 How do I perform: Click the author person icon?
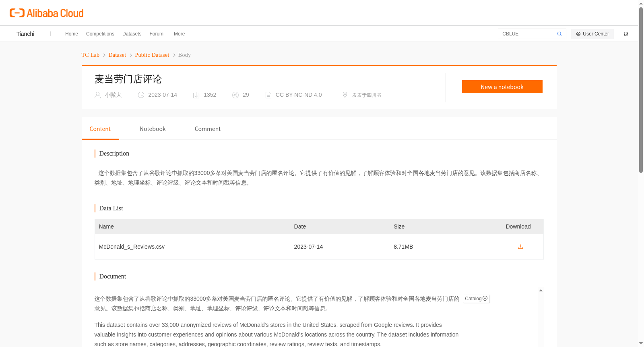point(97,95)
